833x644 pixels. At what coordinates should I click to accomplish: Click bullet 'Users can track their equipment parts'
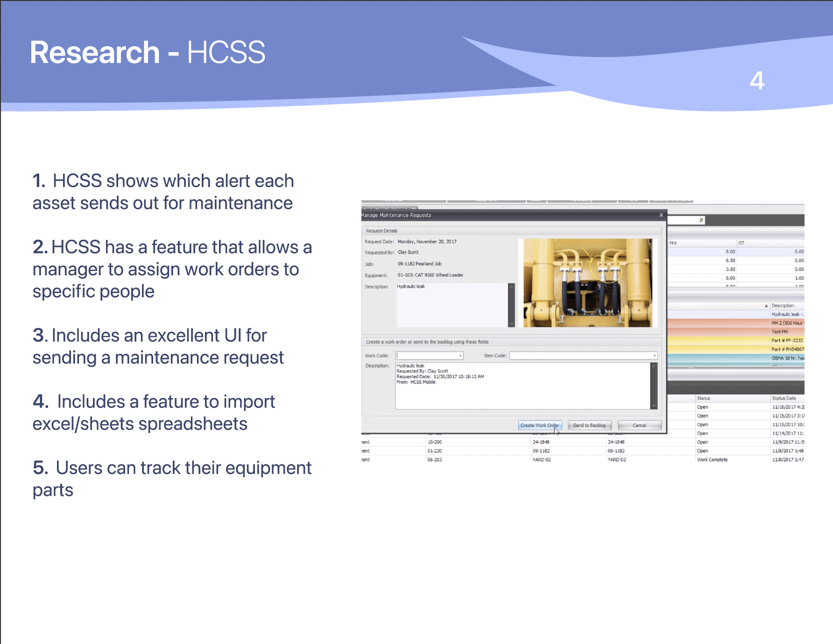172,479
